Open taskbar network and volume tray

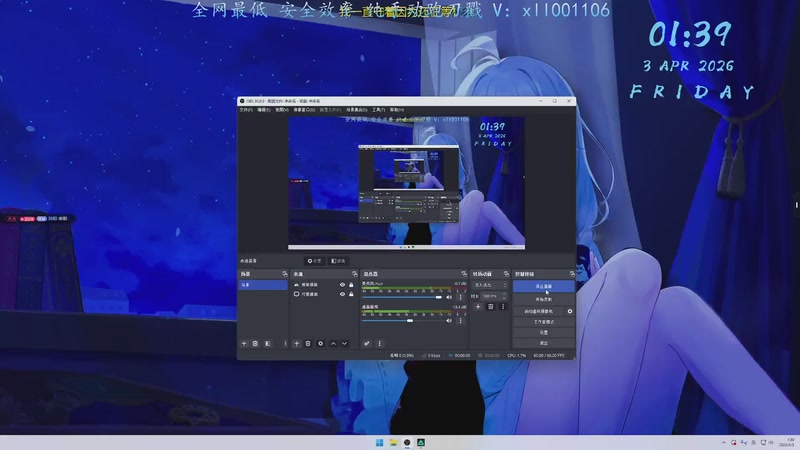[x=766, y=442]
